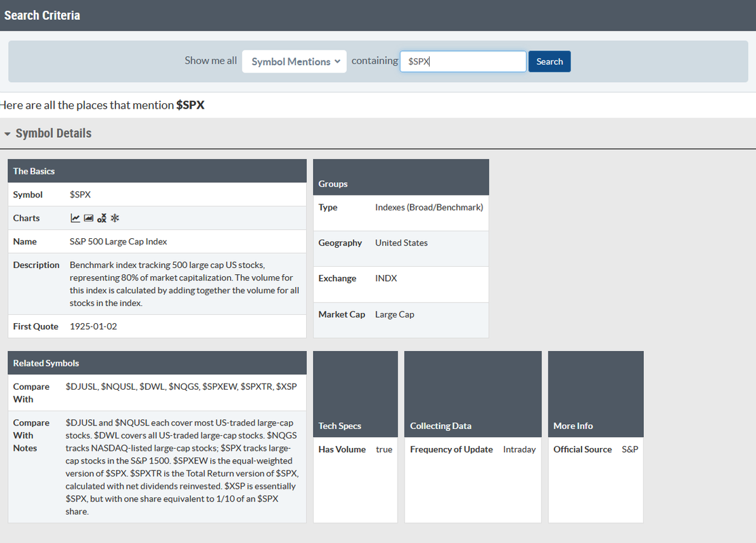Open the Point & Figure chart icon

pos(102,218)
